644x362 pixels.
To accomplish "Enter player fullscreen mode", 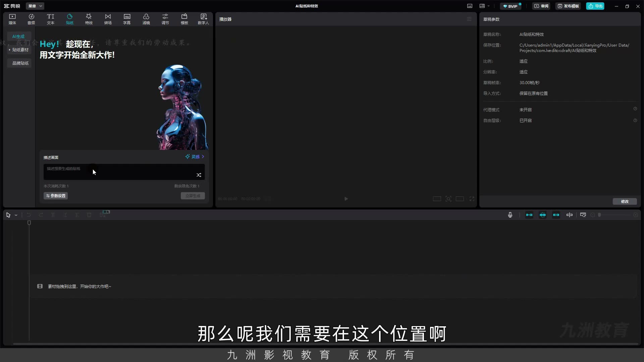I will (472, 199).
